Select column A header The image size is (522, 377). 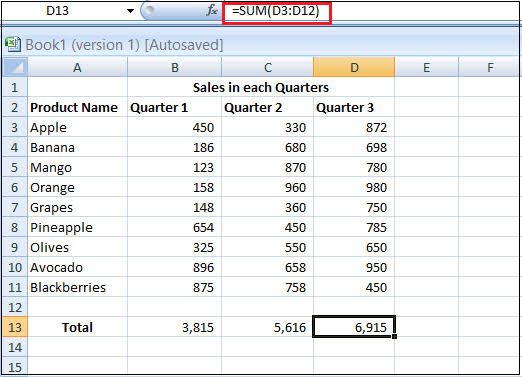point(77,67)
